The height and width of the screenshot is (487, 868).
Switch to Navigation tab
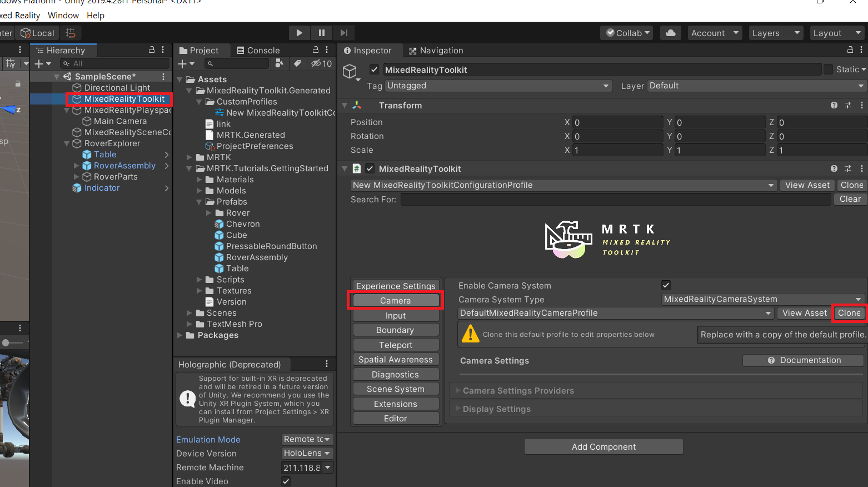point(436,50)
